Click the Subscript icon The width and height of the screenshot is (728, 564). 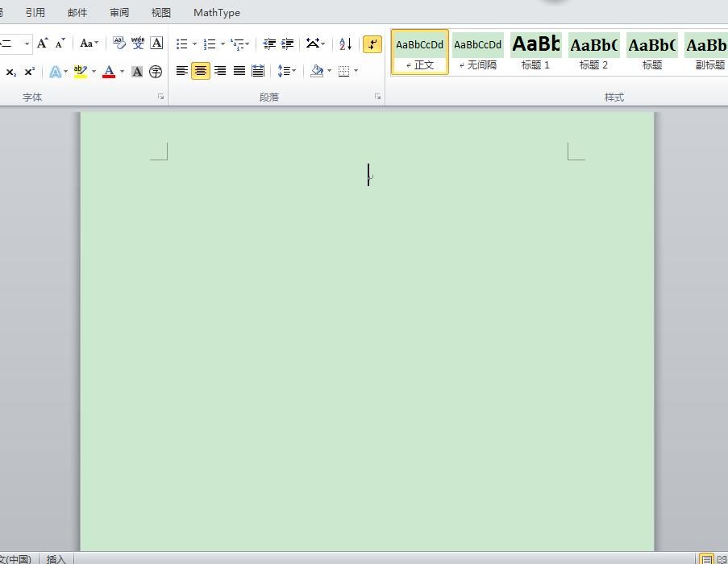10,72
